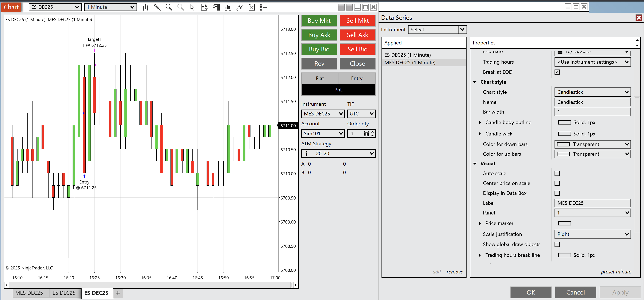This screenshot has height=300, width=644.
Task: Toggle the Chart Trader panel icon
Action: (216, 7)
